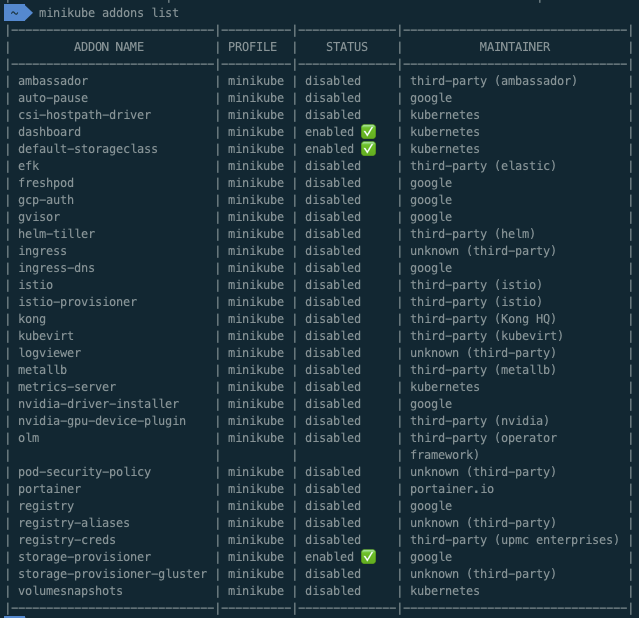Click 'third-party (kubevirt)' maintainer text
This screenshot has width=639, height=618.
tap(487, 336)
